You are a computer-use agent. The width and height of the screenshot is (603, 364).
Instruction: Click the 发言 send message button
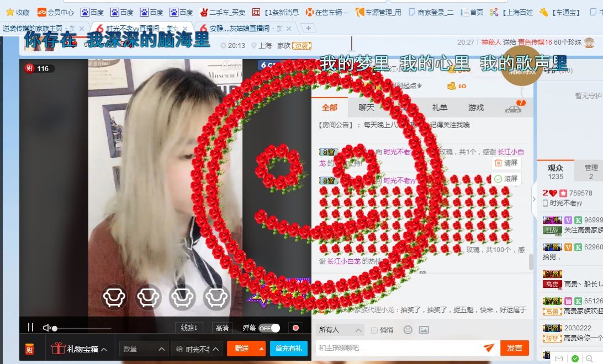(515, 348)
